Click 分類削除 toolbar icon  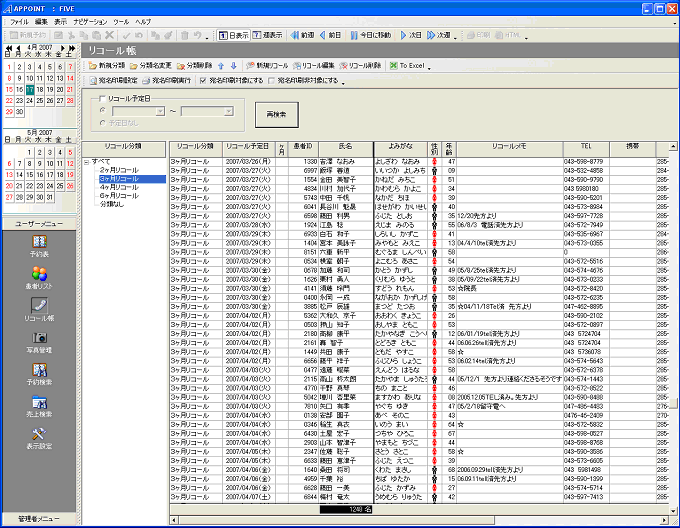(x=194, y=65)
